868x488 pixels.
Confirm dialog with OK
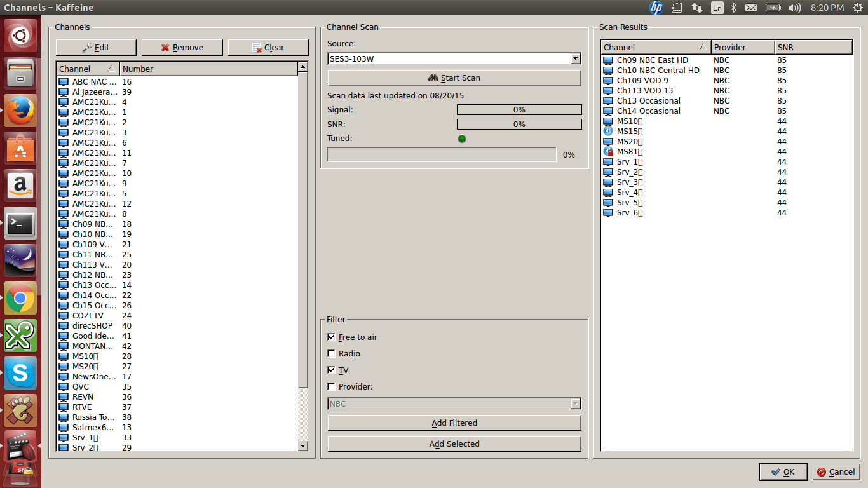click(x=783, y=471)
